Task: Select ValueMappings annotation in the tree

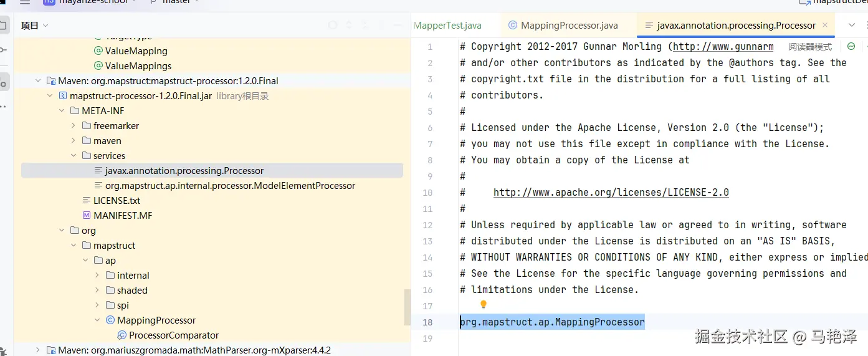Action: [138, 66]
